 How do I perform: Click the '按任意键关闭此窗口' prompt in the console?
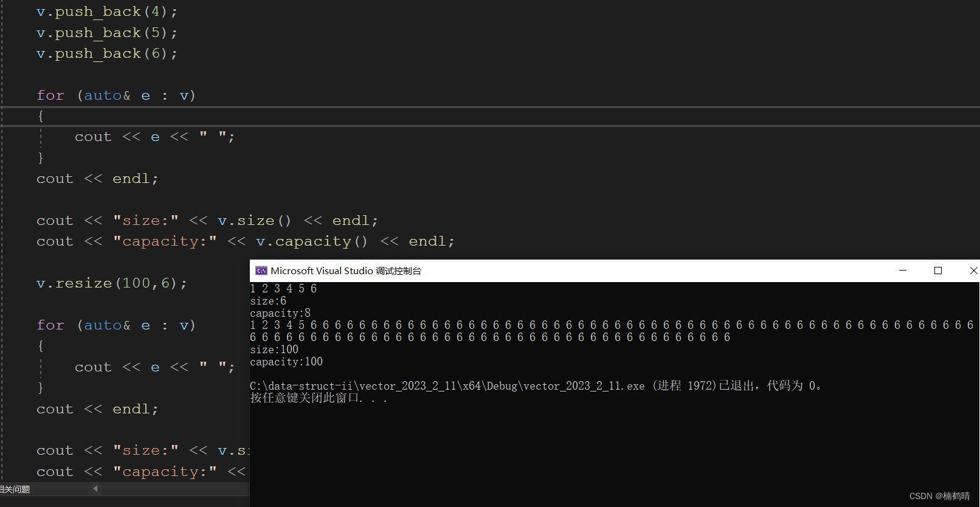319,398
